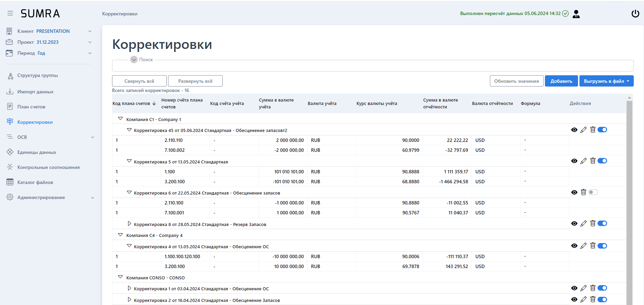This screenshot has width=644, height=305.
Task: View Корректировка 8 with eye icon
Action: (574, 224)
